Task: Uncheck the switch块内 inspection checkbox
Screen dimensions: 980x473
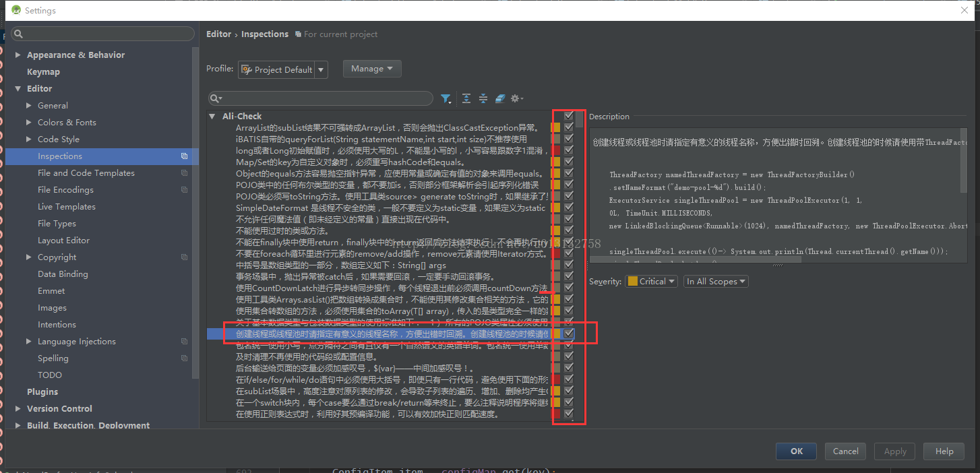Action: (569, 402)
